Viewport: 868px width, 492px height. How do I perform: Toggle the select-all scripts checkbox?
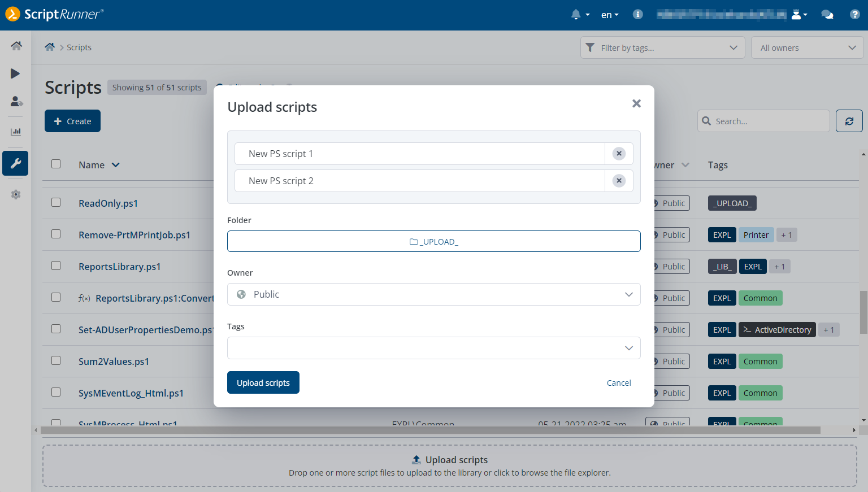[x=56, y=164]
